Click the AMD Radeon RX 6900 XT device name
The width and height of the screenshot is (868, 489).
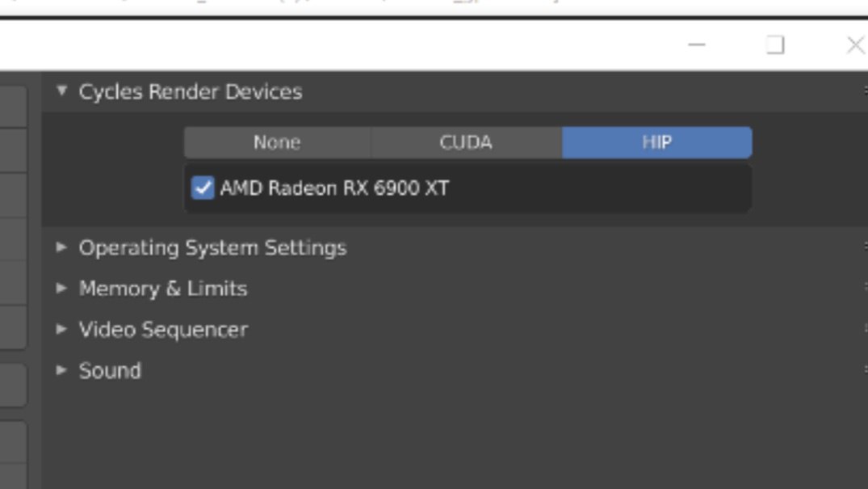(x=334, y=188)
